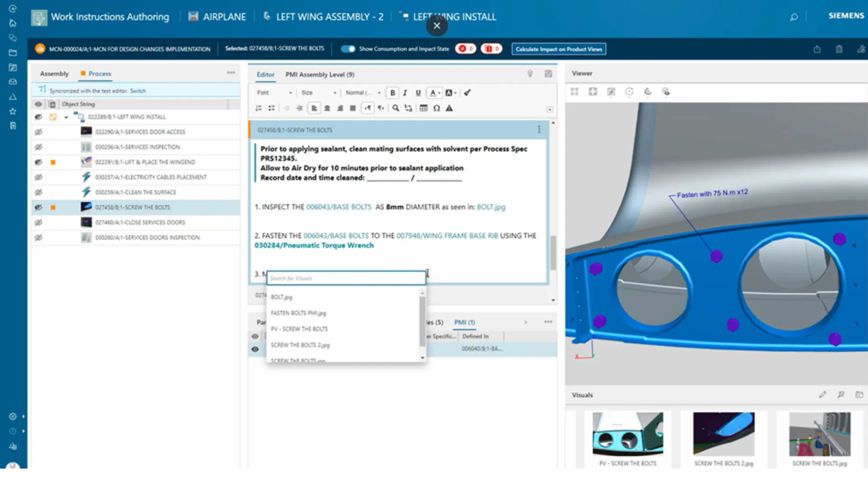Insert special character with Omega icon
Screen dimensions: 868x488
(436, 108)
